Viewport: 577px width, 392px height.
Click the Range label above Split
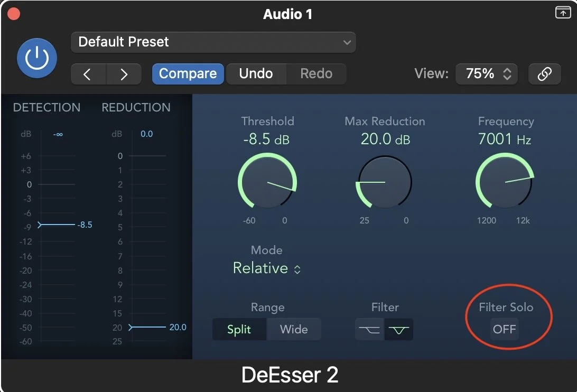pyautogui.click(x=267, y=307)
